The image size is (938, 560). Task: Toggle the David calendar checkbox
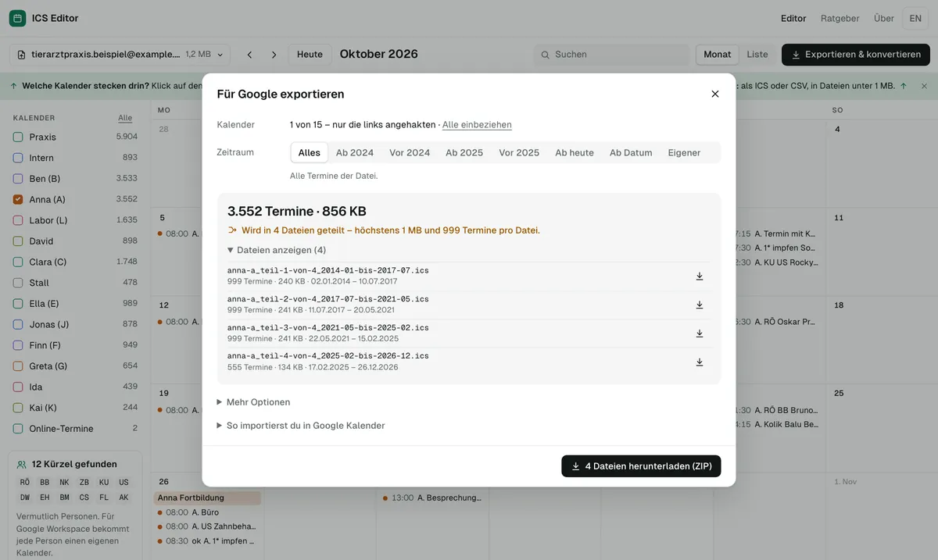tap(18, 241)
